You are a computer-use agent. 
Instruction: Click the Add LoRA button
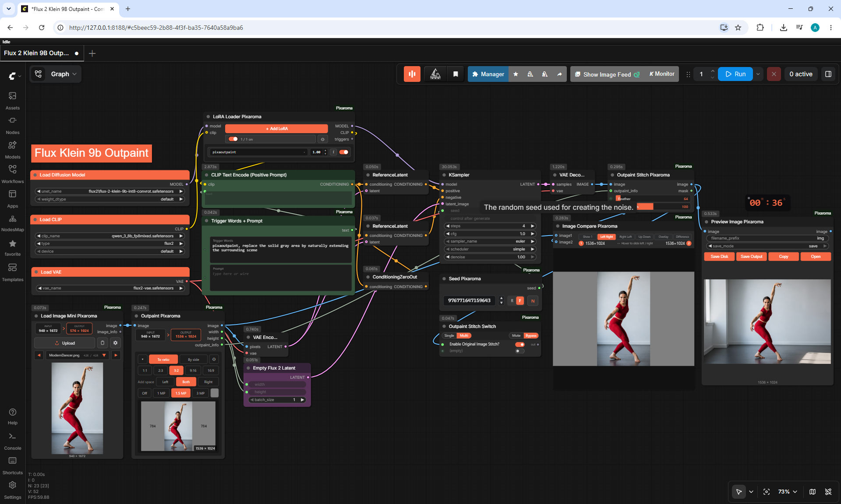(x=276, y=129)
